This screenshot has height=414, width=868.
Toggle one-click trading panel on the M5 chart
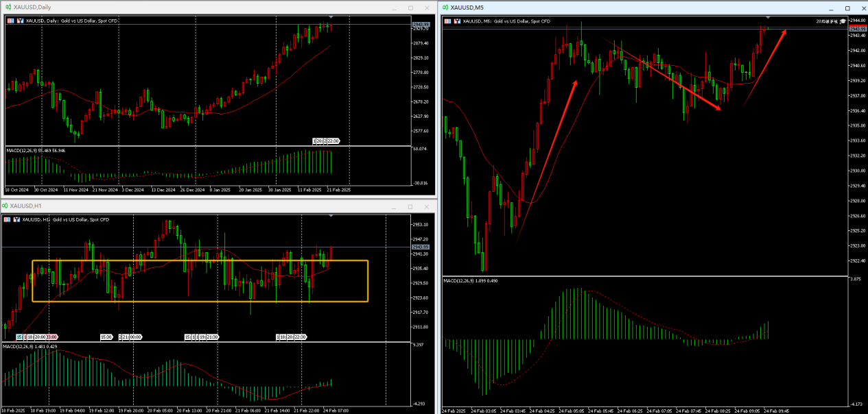[x=448, y=21]
